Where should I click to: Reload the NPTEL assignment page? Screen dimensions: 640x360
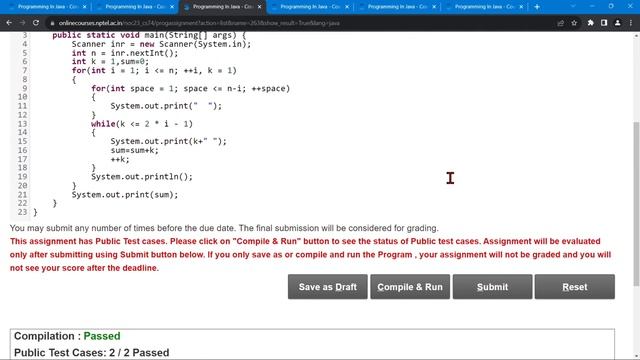pos(36,23)
